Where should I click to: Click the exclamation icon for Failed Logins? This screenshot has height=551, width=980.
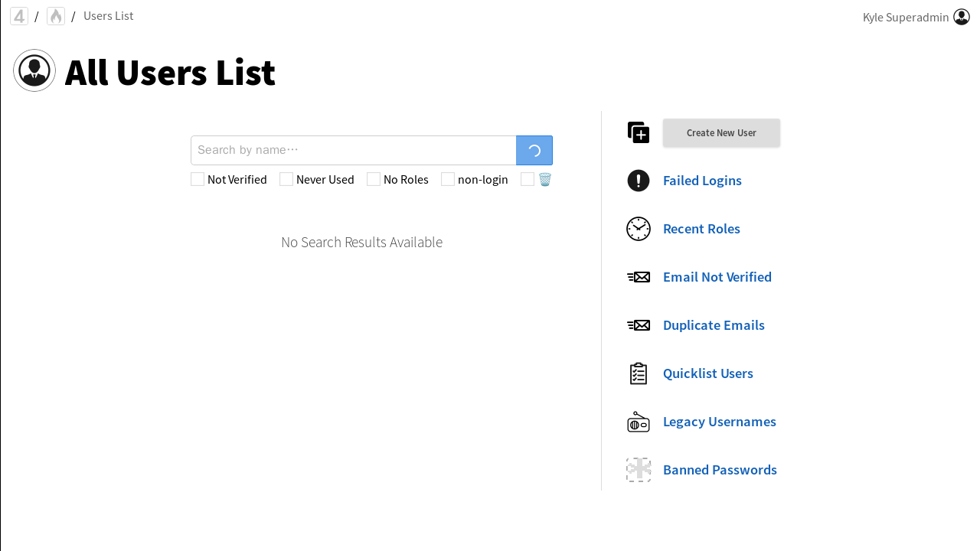[639, 181]
